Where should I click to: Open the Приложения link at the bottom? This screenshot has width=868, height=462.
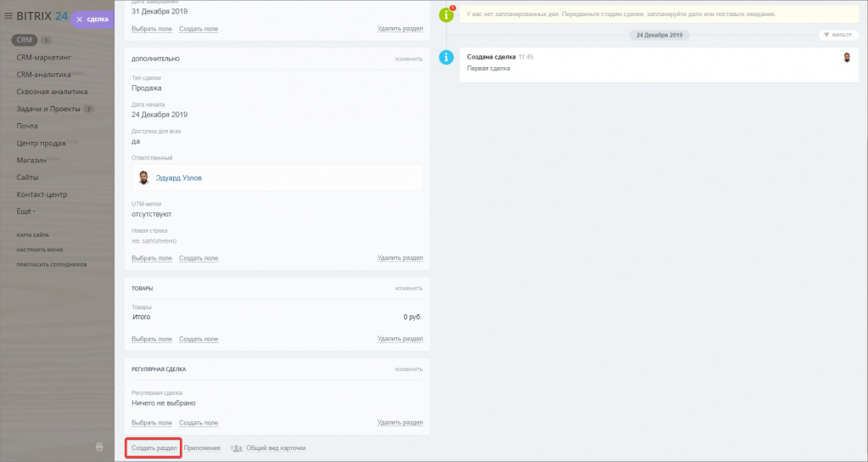pos(202,448)
